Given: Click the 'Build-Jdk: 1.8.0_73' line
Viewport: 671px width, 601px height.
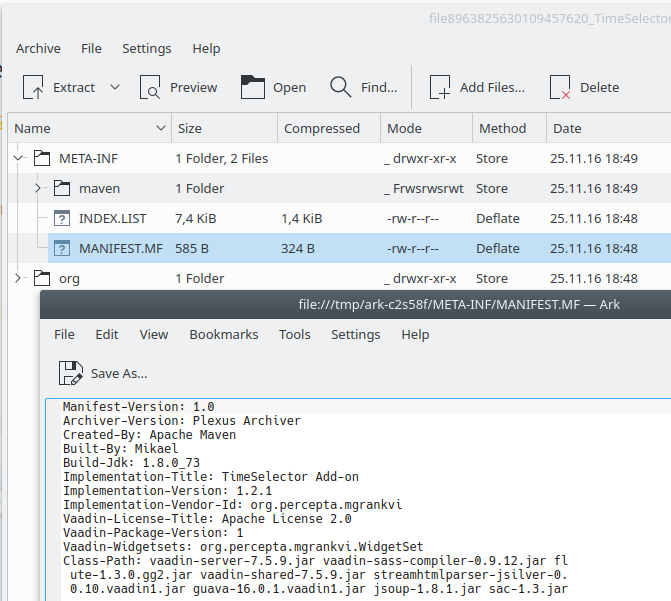Looking at the screenshot, I should click(131, 462).
